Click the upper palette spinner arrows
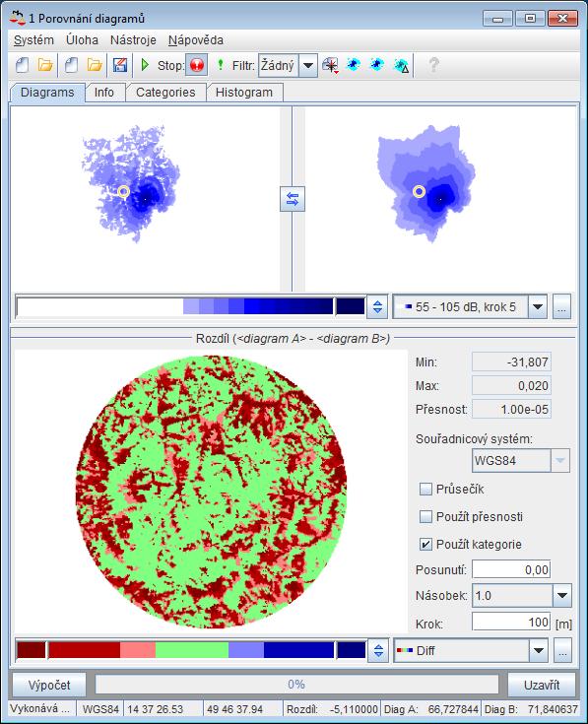588x724 pixels. click(x=377, y=306)
